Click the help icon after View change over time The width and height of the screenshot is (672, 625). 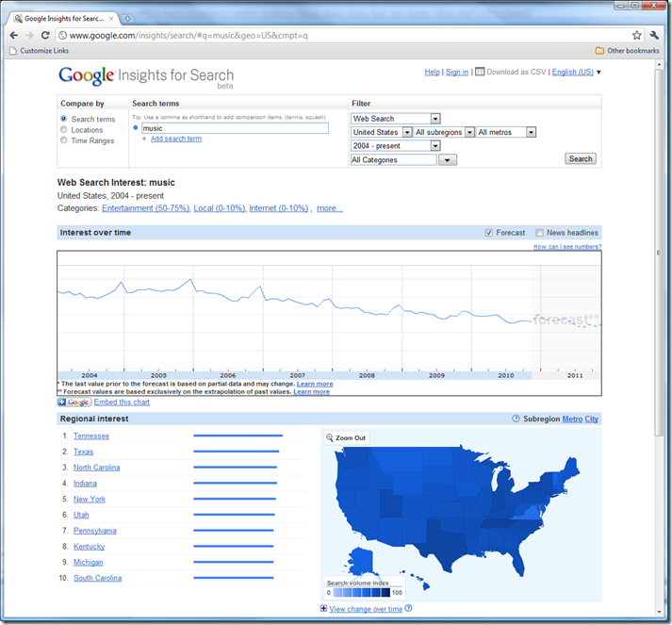(408, 608)
